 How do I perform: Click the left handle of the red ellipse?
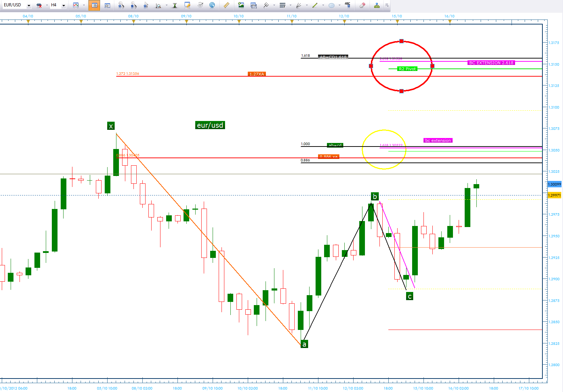[x=371, y=66]
